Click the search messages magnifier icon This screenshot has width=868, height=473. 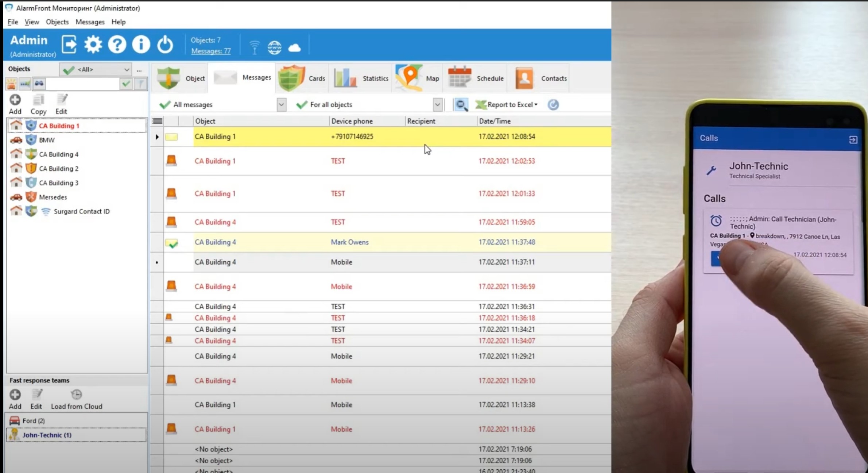461,105
